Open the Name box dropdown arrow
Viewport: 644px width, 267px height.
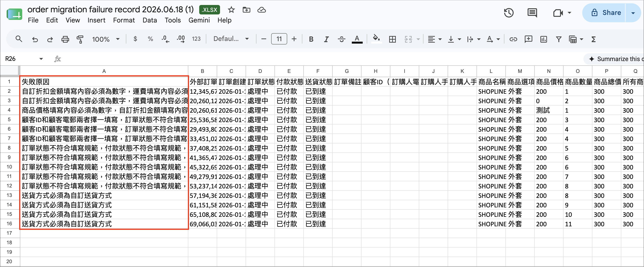(41, 59)
